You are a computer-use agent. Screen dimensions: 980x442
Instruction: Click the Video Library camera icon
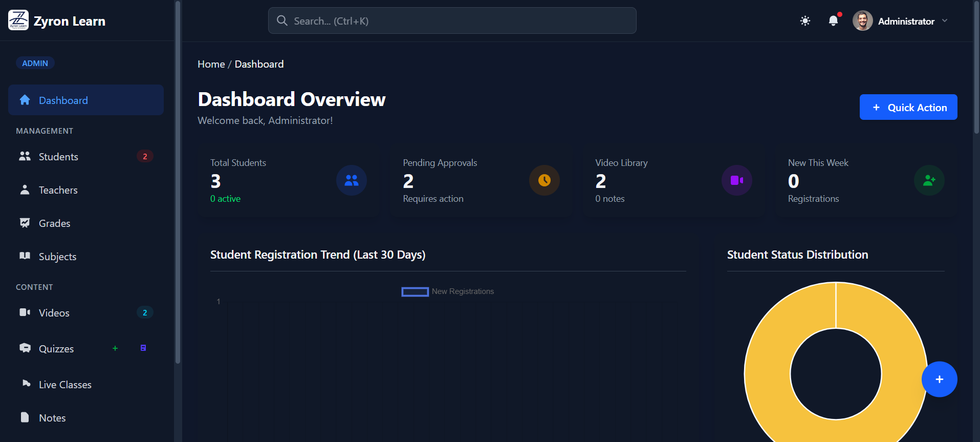coord(737,180)
